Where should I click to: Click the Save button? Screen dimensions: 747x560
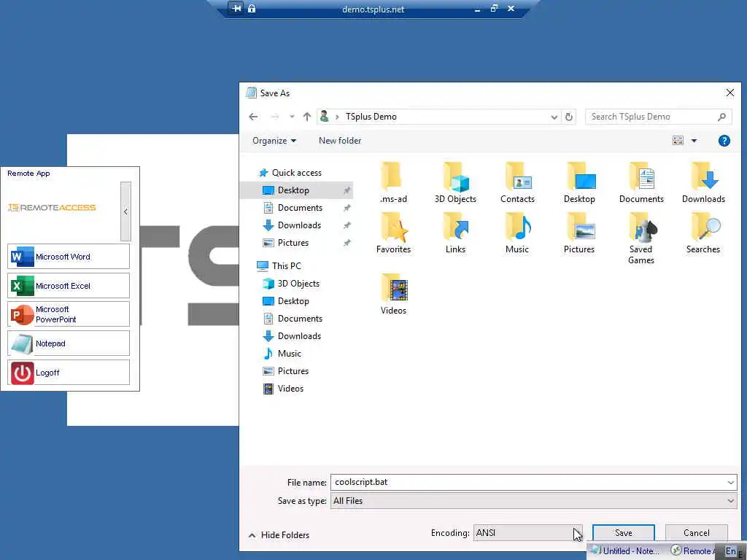click(x=624, y=533)
